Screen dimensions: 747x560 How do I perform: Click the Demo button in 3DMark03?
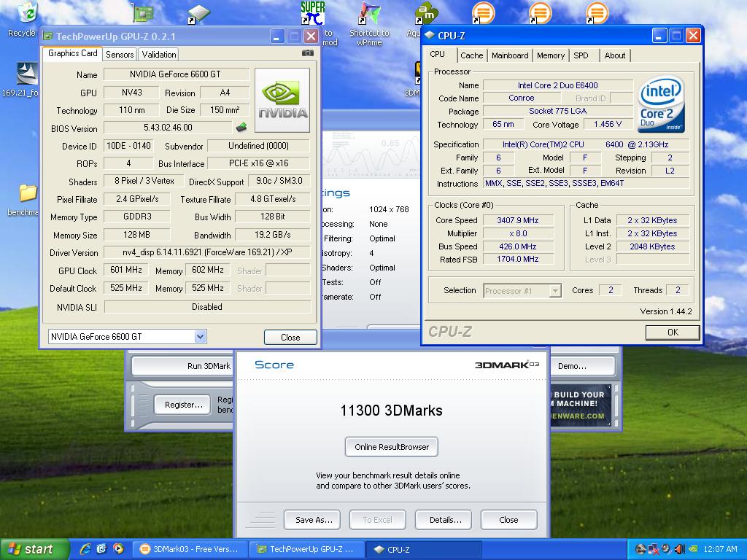point(582,366)
